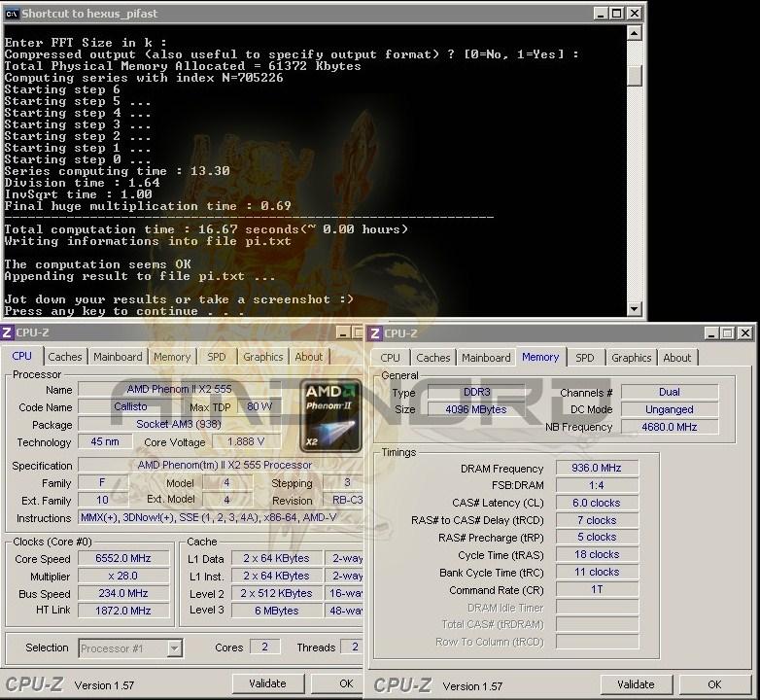Viewport: 760px width, 700px height.
Task: Select Memory tab in right CPU-Z window
Action: pyautogui.click(x=540, y=357)
